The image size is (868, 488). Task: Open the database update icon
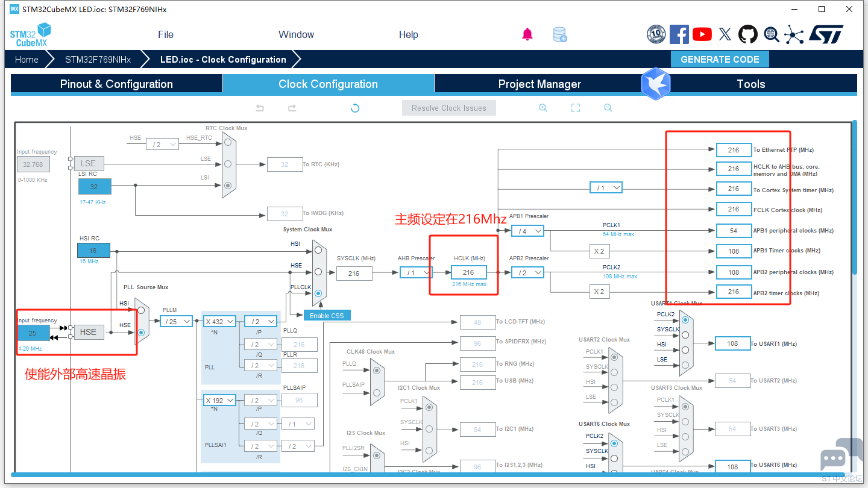pyautogui.click(x=560, y=34)
